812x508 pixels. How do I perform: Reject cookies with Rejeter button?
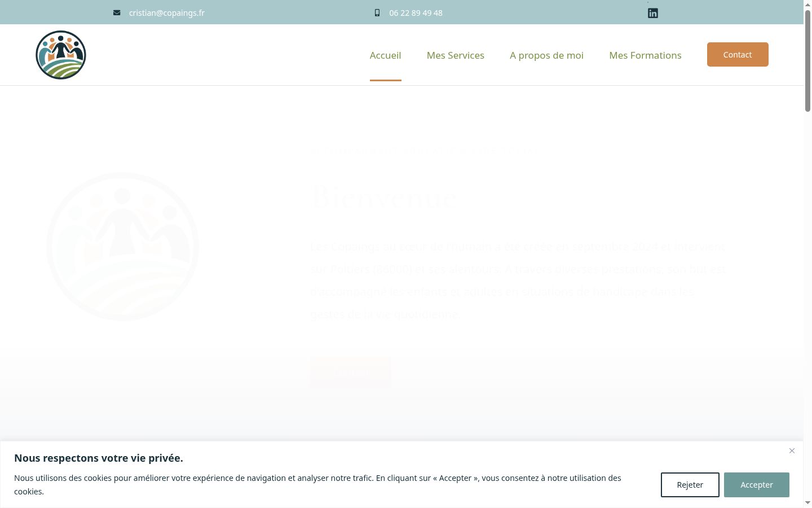coord(690,485)
